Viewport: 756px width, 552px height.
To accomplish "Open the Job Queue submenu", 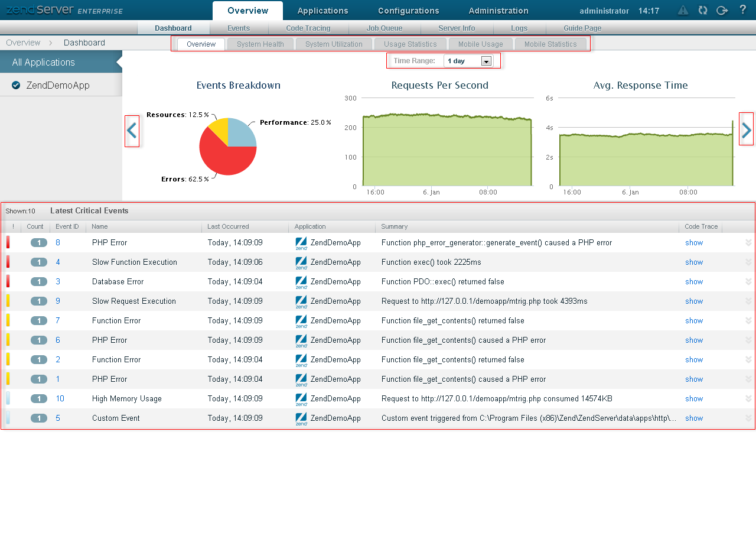I will coord(384,28).
